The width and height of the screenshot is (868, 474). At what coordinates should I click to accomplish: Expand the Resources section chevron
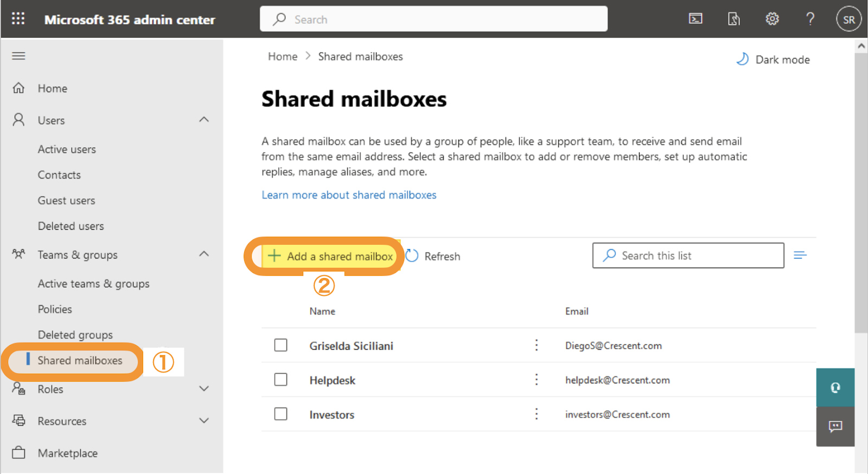coord(204,420)
